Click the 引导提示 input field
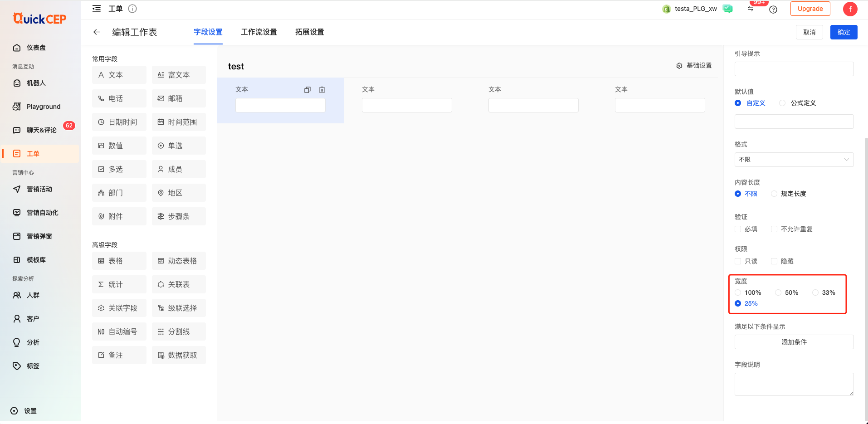Viewport: 868px width, 424px height. (x=794, y=69)
